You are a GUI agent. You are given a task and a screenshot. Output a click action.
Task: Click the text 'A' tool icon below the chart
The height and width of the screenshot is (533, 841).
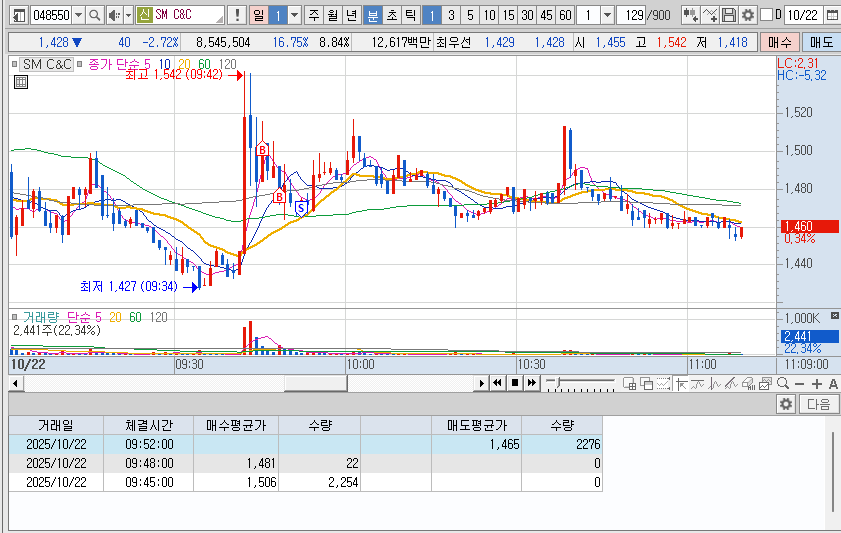(x=832, y=384)
